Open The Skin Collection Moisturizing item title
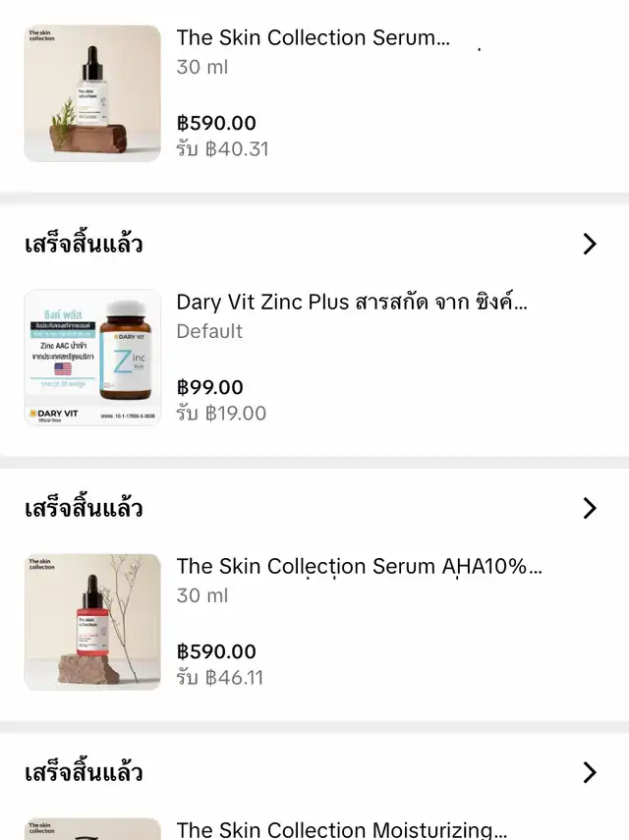Viewport: 629px width, 840px height. tap(341, 830)
